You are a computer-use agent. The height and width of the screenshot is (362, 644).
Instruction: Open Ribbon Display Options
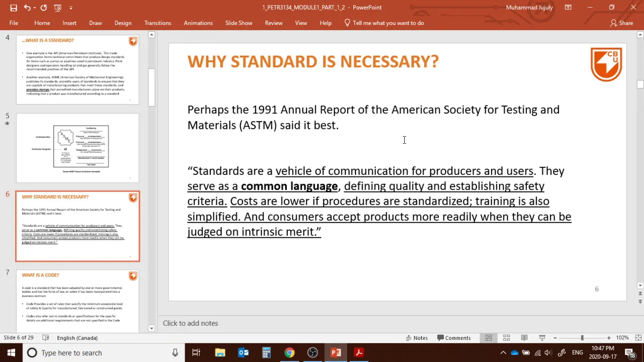point(568,8)
